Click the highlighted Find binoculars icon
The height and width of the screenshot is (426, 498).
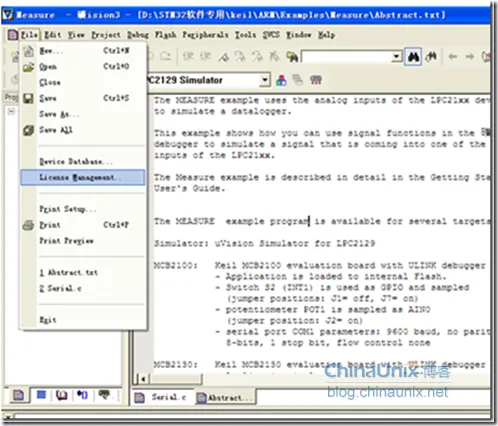coord(413,57)
